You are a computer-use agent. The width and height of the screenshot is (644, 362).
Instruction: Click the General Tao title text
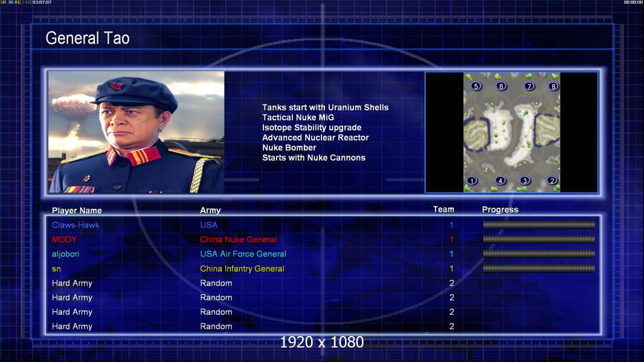88,38
